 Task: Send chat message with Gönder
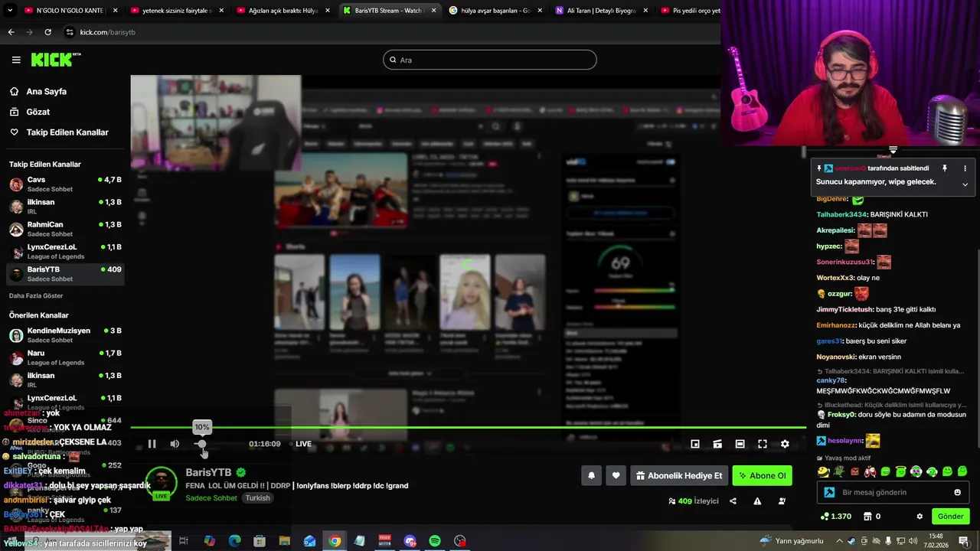pyautogui.click(x=950, y=517)
